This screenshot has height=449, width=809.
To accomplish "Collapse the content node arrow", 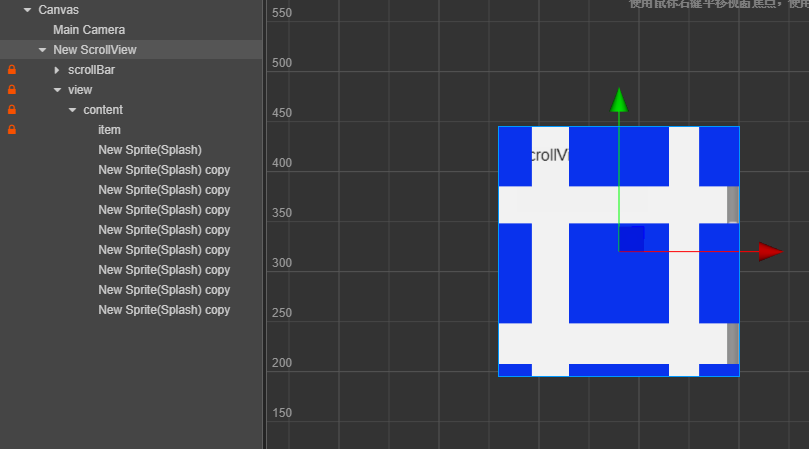I will [x=72, y=110].
